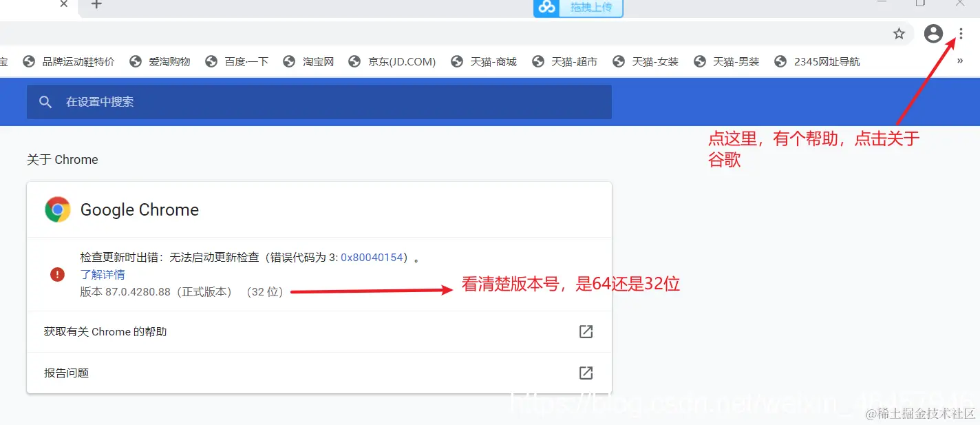Click the globe icon beside 百度一下

point(211,61)
